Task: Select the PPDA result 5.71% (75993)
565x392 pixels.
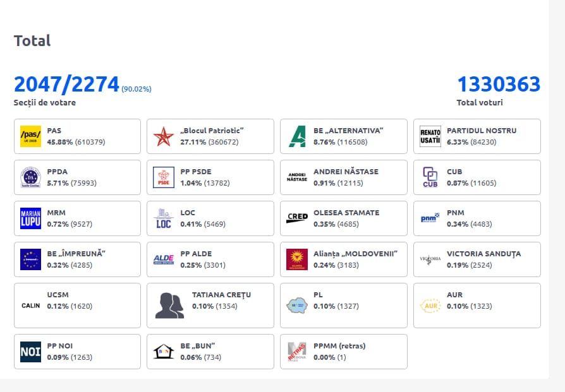Action: pos(71,183)
